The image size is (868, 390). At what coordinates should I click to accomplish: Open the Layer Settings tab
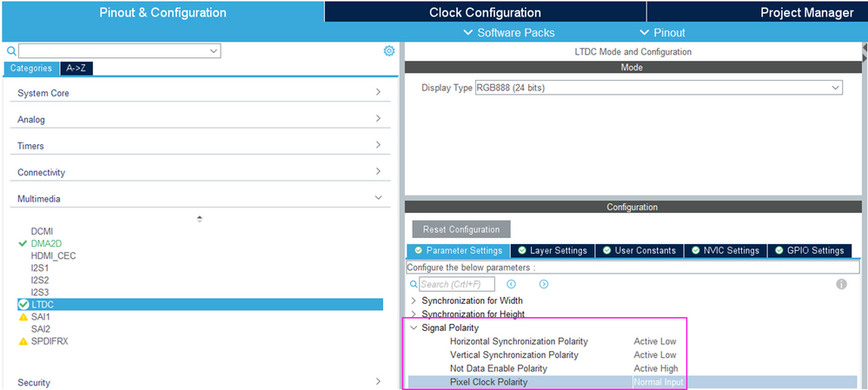coord(552,250)
